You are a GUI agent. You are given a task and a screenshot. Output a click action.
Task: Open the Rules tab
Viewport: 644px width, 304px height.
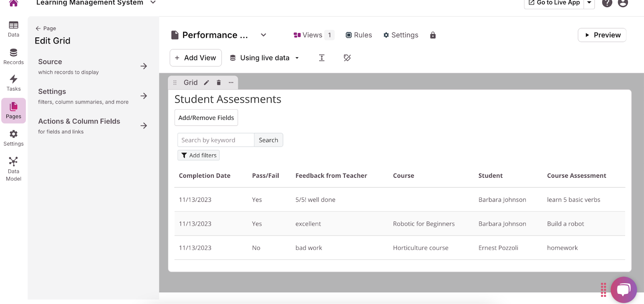359,35
